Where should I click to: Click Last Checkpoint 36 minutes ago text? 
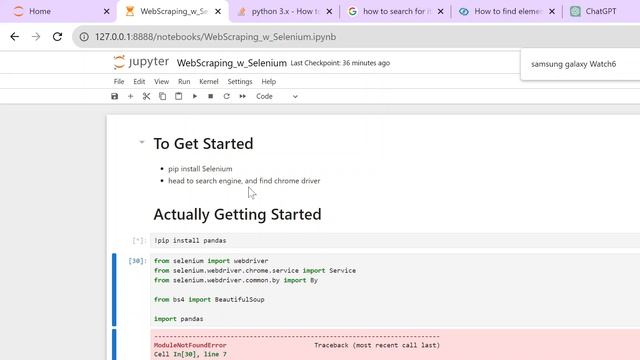[340, 63]
